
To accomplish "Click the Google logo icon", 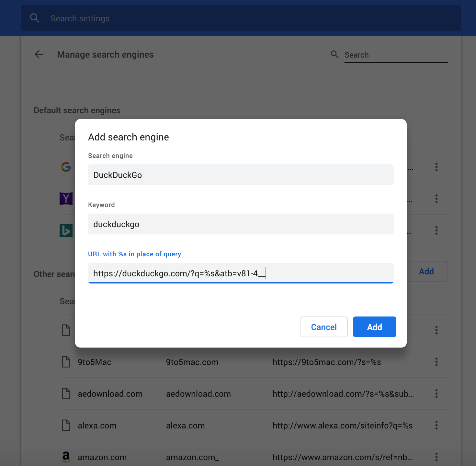I will coord(66,167).
